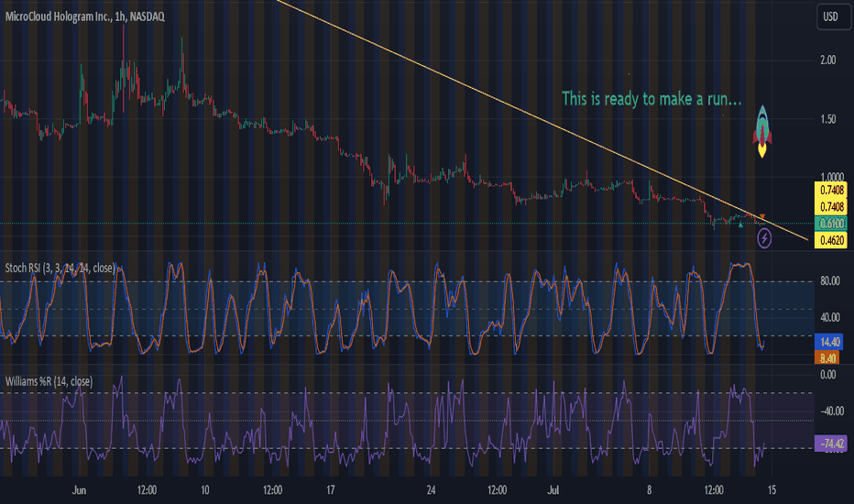The width and height of the screenshot is (854, 504).
Task: Click the 14.40 Stoch RSI value label
Action: pos(829,342)
